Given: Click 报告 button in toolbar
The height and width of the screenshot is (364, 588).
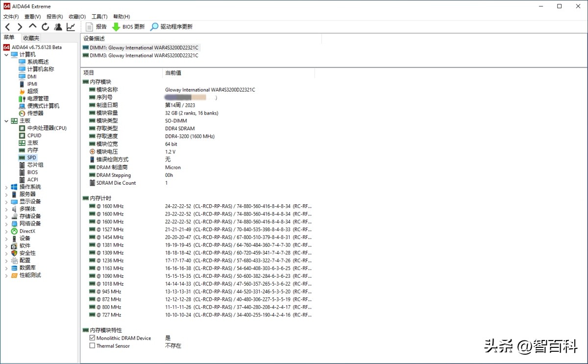Looking at the screenshot, I should [97, 27].
